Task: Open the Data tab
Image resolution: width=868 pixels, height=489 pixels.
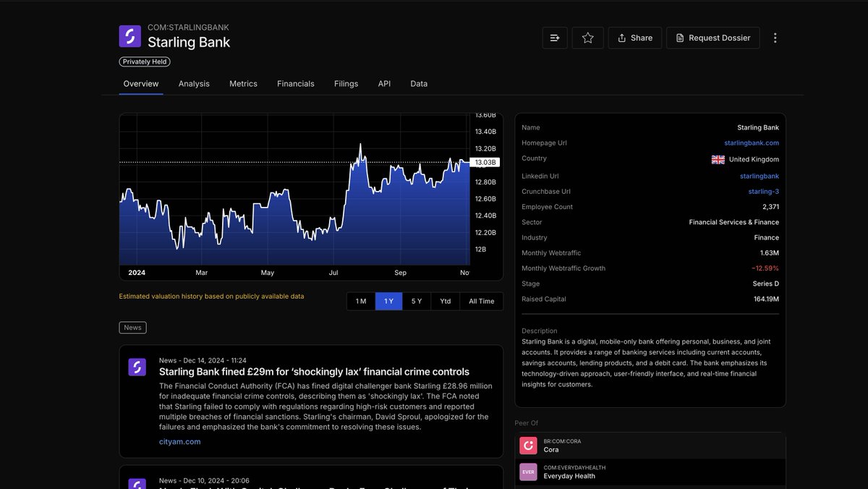Action: point(419,84)
